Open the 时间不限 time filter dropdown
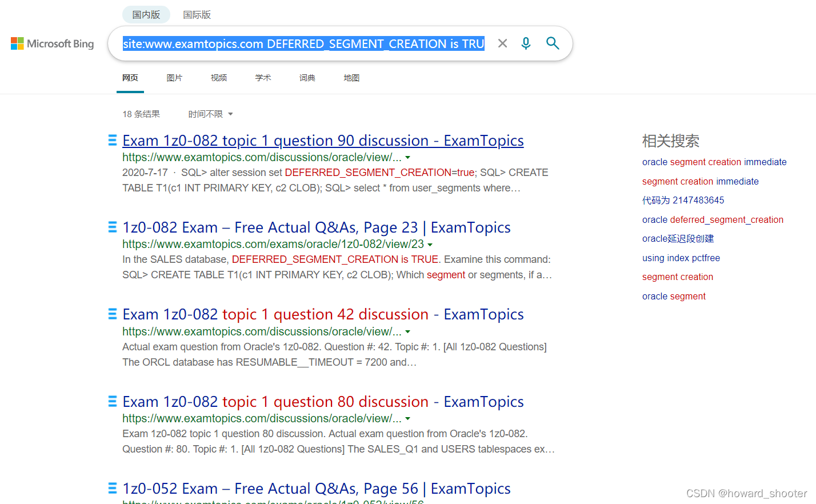Image resolution: width=816 pixels, height=504 pixels. click(x=210, y=114)
